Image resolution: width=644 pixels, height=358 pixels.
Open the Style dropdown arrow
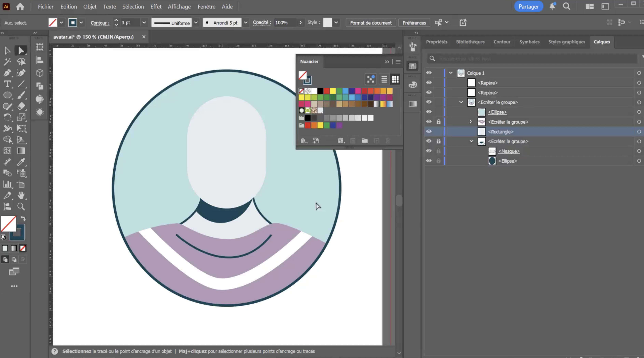[336, 23]
